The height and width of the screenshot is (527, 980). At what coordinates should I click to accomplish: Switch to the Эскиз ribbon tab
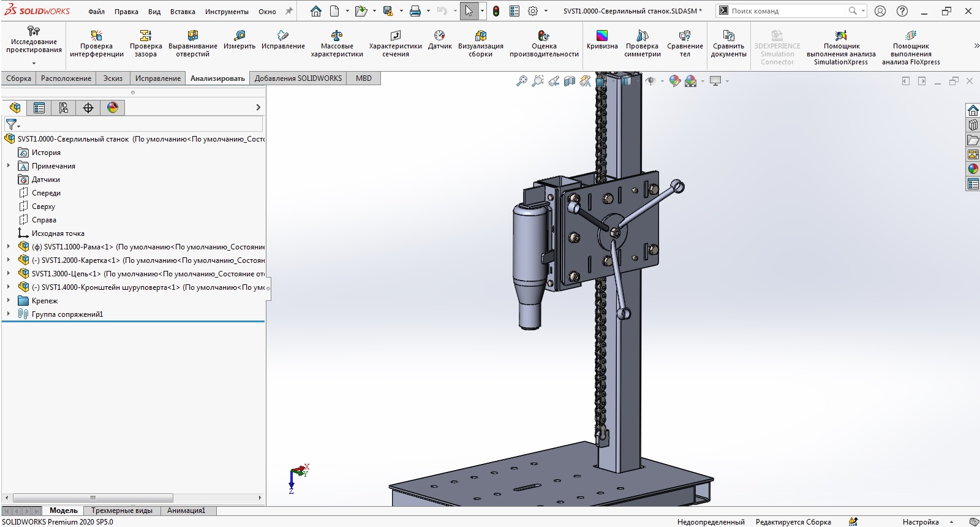tap(113, 78)
